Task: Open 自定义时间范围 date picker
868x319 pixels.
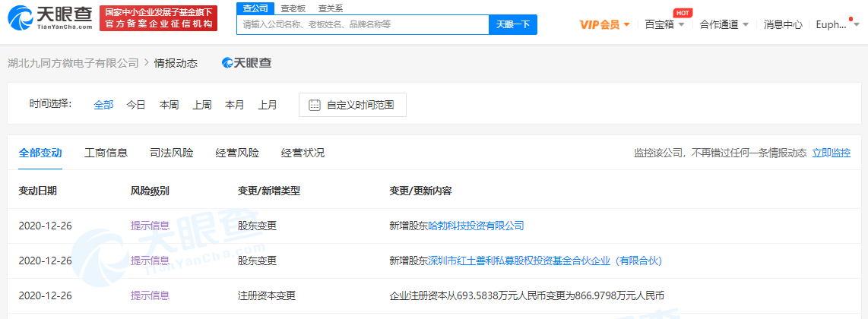Action: (x=353, y=105)
